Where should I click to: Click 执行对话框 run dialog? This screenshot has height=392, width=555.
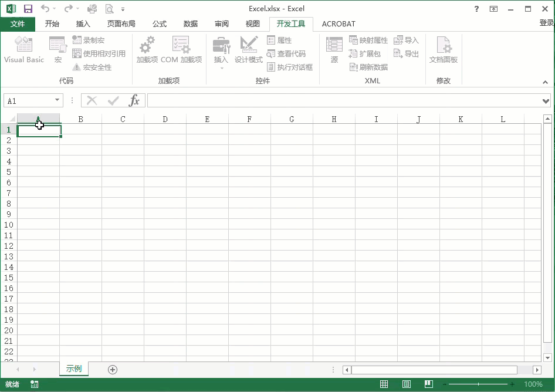click(290, 67)
